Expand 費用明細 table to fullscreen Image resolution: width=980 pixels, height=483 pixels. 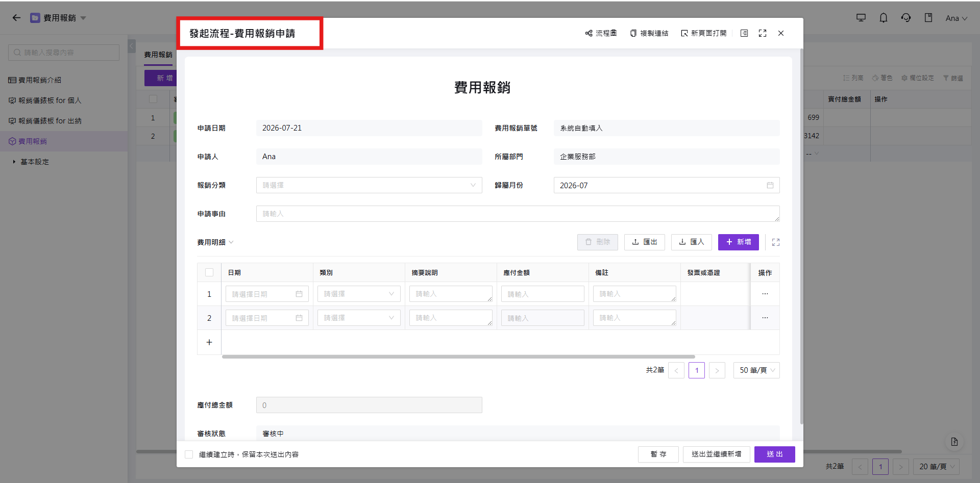(776, 242)
